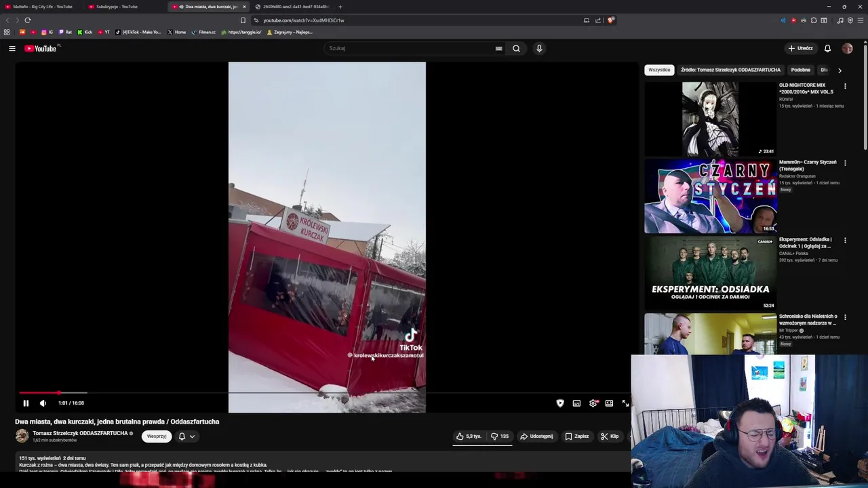This screenshot has height=488, width=868.
Task: Click the Wesprzyj join button
Action: (157, 436)
